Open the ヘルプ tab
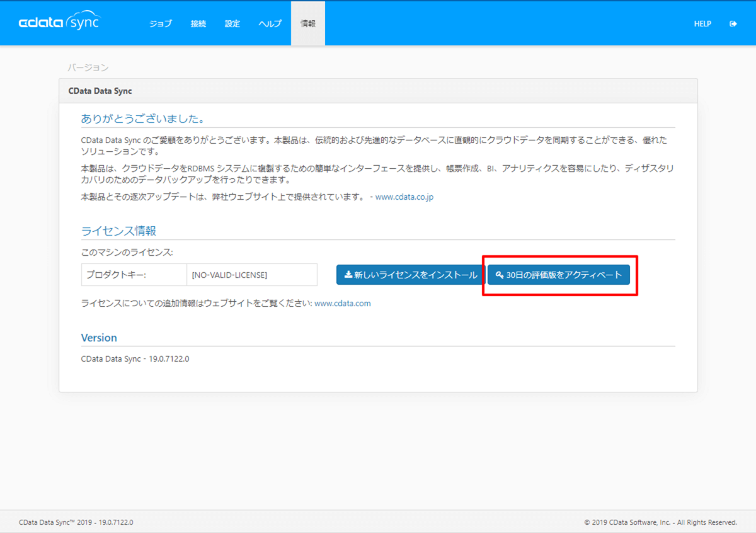Image resolution: width=756 pixels, height=533 pixels. pyautogui.click(x=270, y=23)
